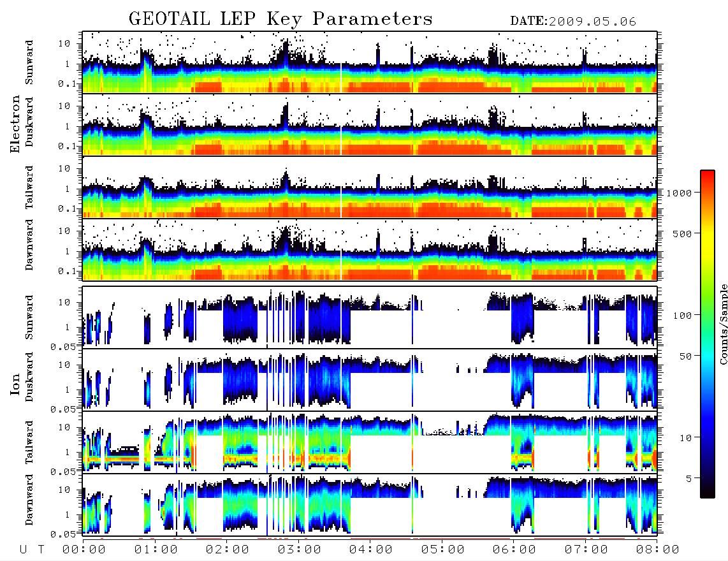Viewport: 728px width, 561px height.
Task: Click the Ion group axis label
Action: (x=15, y=384)
